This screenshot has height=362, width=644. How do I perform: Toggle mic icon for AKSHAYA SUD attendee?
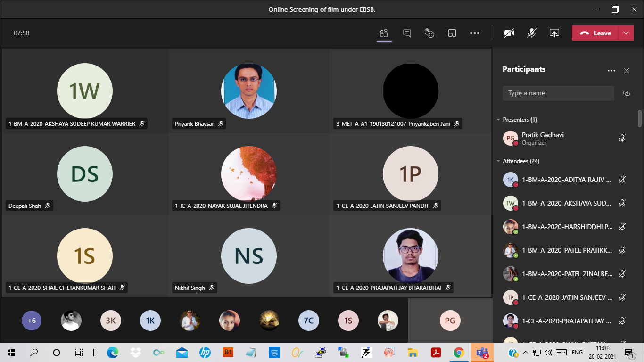622,203
